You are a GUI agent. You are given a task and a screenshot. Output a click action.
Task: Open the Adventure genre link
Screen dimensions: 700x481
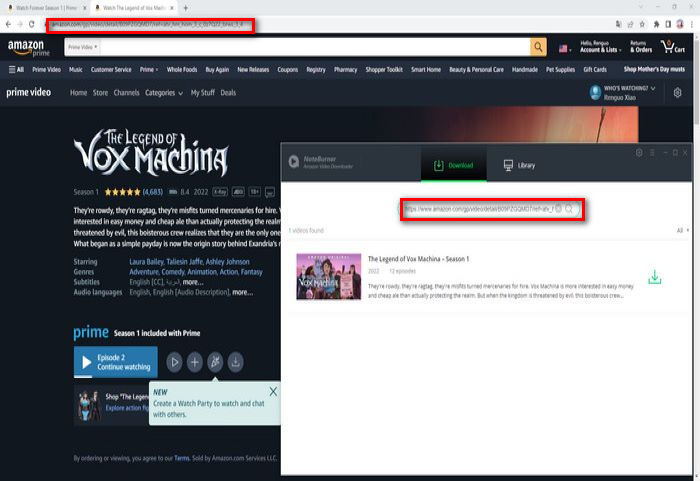coord(144,272)
